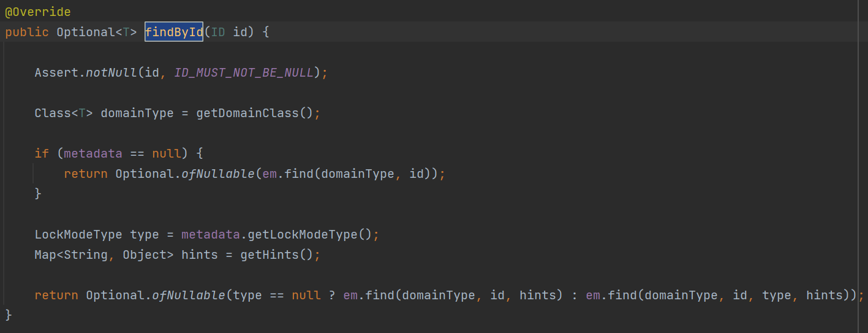Click the method's final closing brace
The image size is (868, 333).
coord(9,315)
